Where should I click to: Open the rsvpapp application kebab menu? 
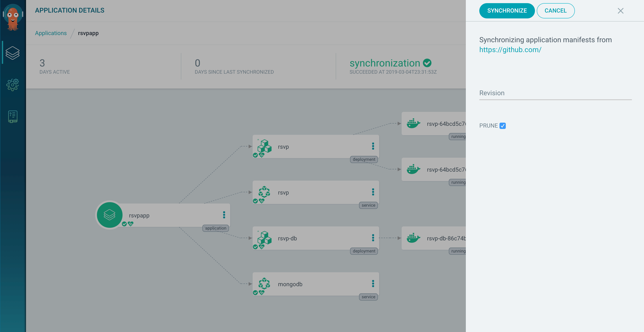point(224,215)
